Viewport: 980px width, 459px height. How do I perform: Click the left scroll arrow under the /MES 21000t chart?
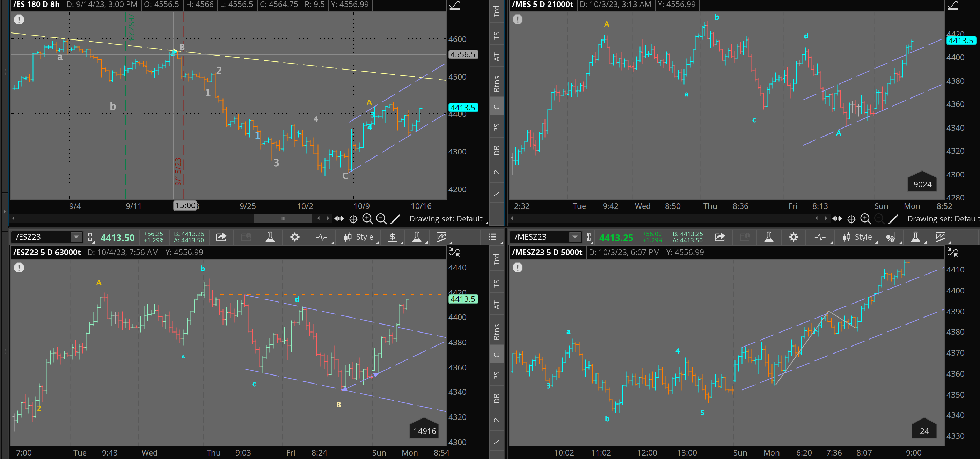[512, 218]
